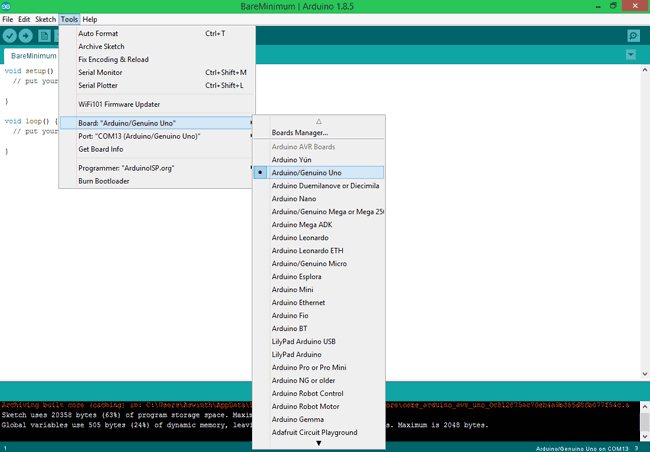Click the New sketch toolbar icon
This screenshot has height=452, width=650.
click(44, 36)
